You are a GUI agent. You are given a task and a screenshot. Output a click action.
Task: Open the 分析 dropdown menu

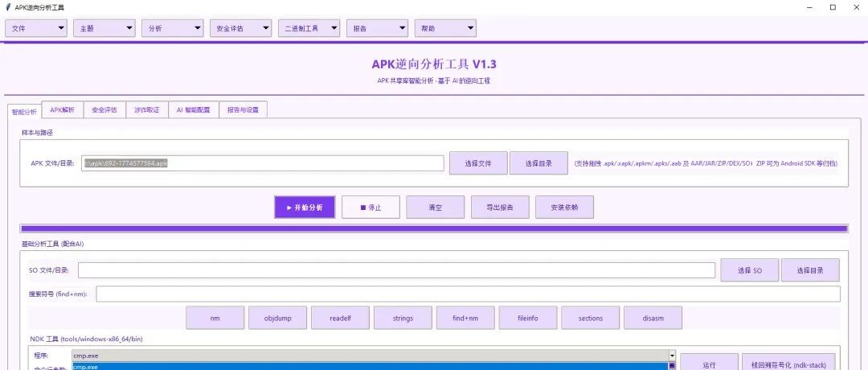point(172,28)
